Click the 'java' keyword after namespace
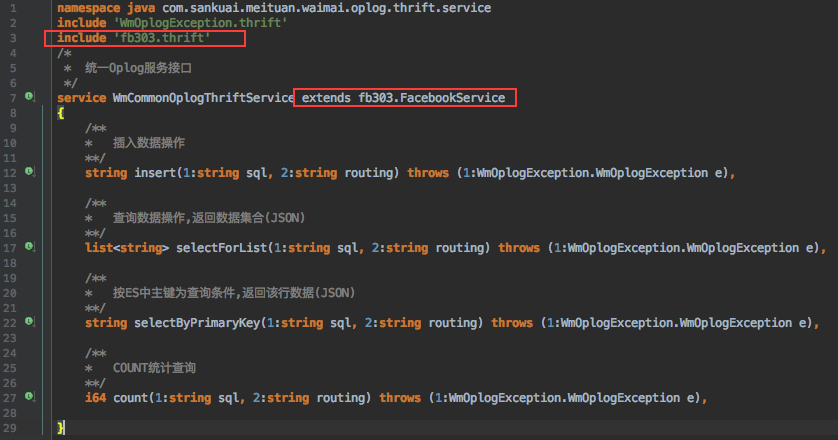Viewport: 838px width, 440px height. (x=141, y=8)
